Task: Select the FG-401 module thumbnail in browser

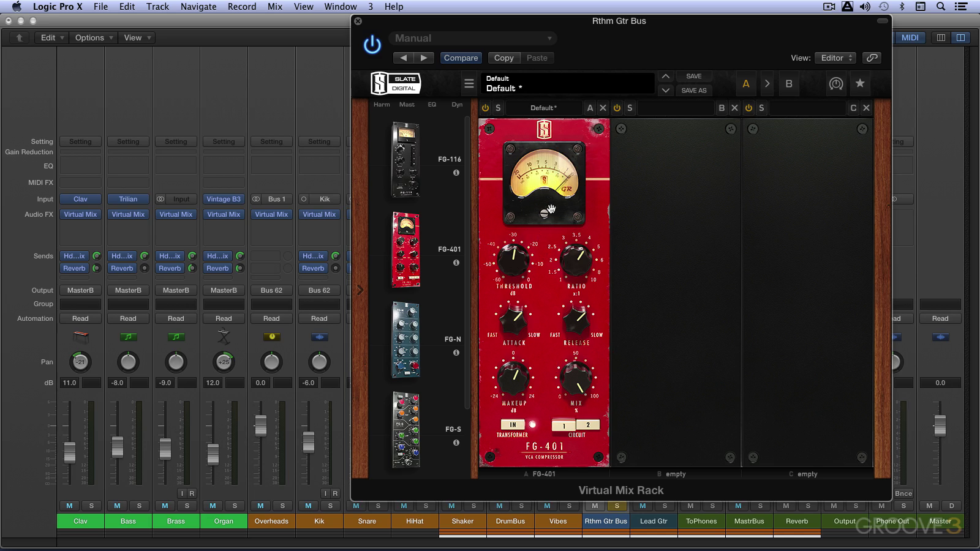Action: (405, 250)
